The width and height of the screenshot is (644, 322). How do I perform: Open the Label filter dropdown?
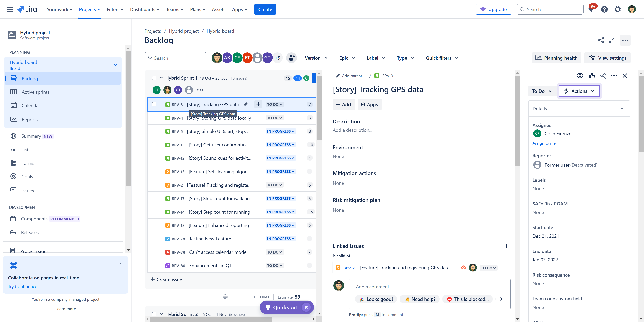pos(376,58)
